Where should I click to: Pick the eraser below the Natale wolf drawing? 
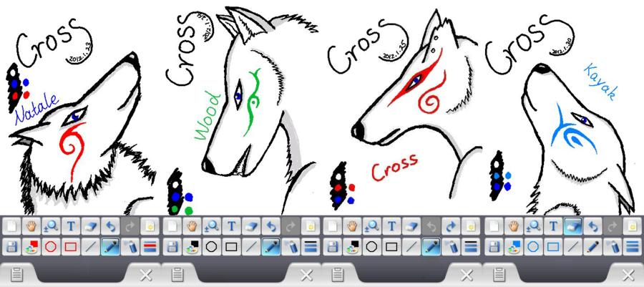point(90,226)
